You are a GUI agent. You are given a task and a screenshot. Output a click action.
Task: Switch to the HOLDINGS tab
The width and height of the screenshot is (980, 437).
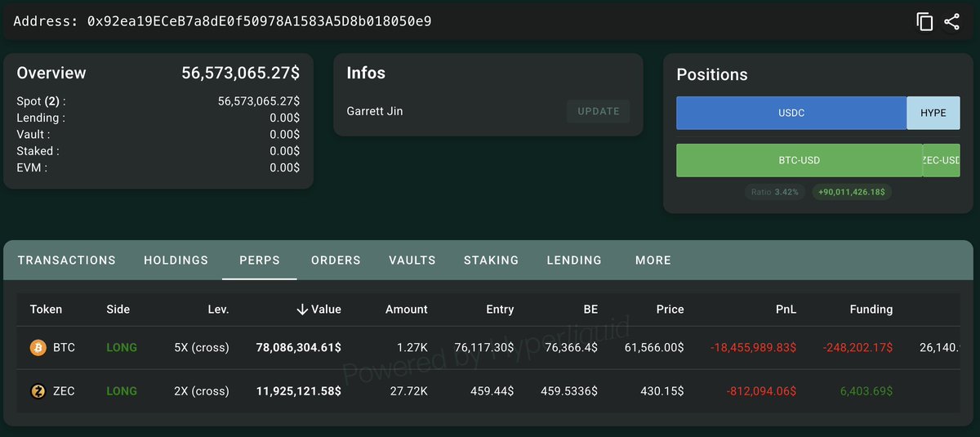pos(176,261)
